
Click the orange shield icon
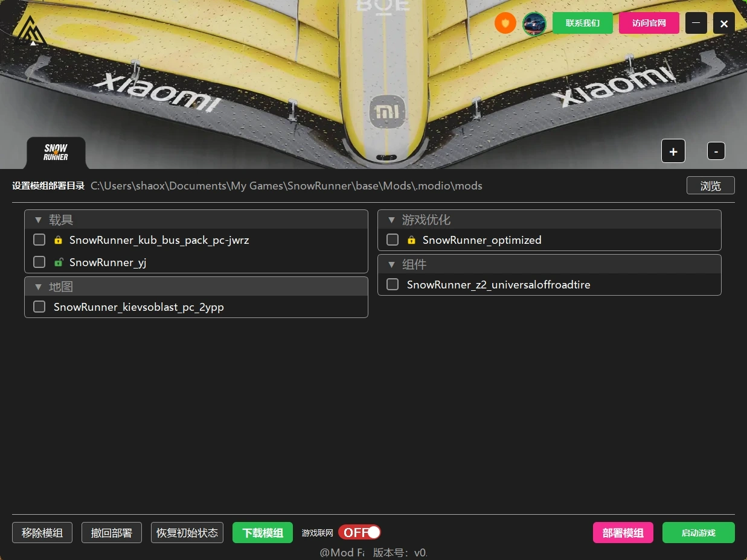[505, 24]
